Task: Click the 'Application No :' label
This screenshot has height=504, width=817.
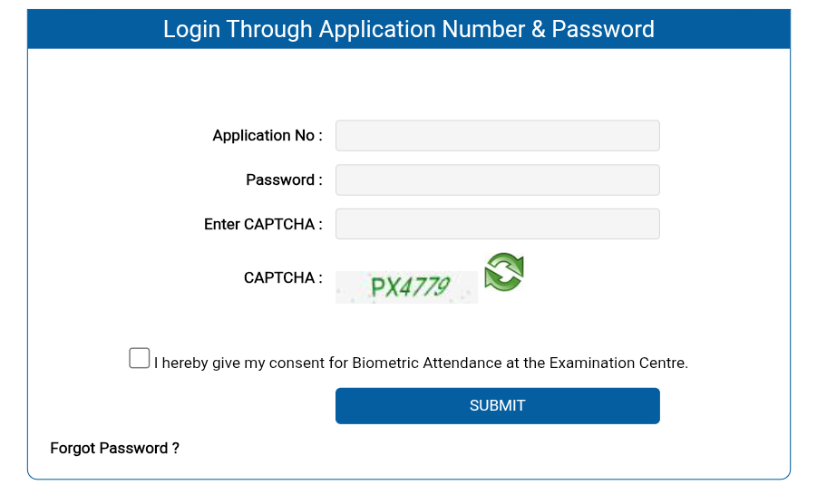Action: 267,136
